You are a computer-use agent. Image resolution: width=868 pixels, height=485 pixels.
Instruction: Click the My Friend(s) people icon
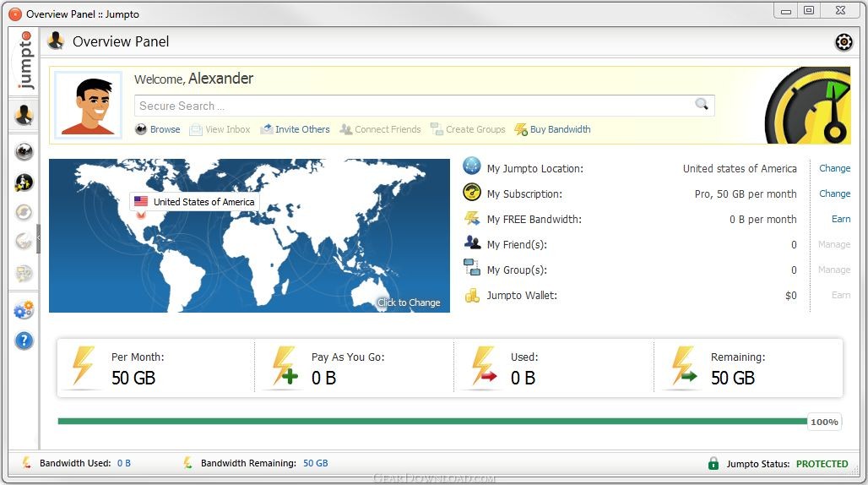pyautogui.click(x=472, y=242)
